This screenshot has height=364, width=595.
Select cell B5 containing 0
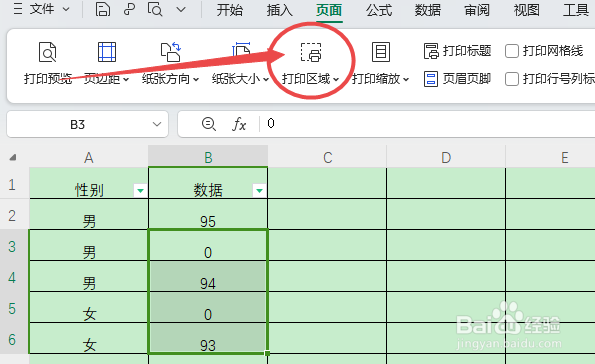tap(208, 307)
